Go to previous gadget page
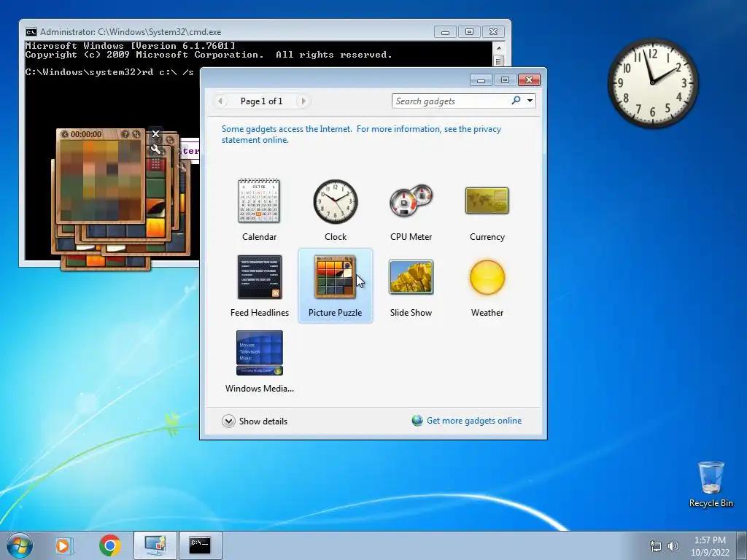This screenshot has height=560, width=747. click(220, 101)
